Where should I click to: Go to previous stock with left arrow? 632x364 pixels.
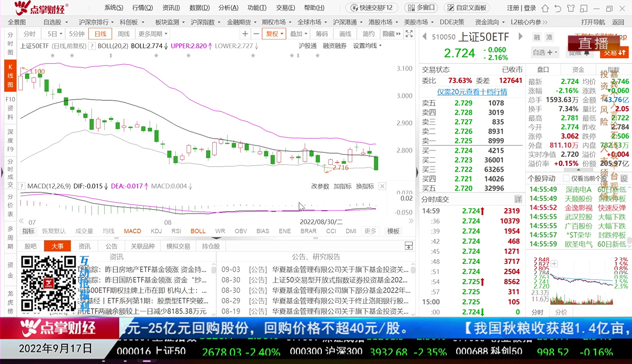[x=424, y=36]
